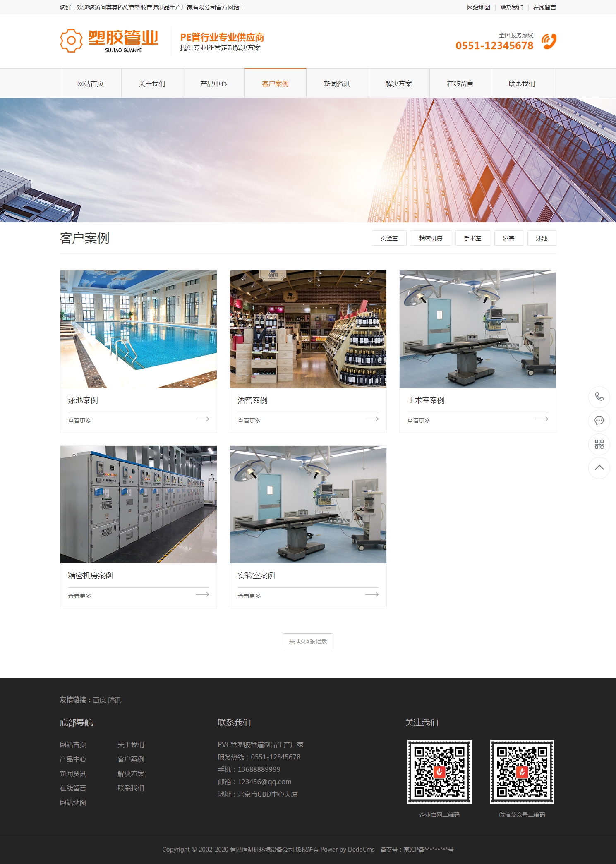Screen dimensions: 616x864
Task: Click the back-to-top arrow icon
Action: 599,468
